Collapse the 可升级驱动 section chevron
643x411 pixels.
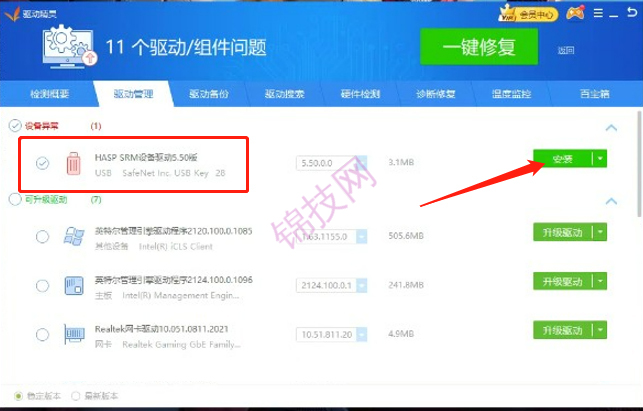(611, 201)
